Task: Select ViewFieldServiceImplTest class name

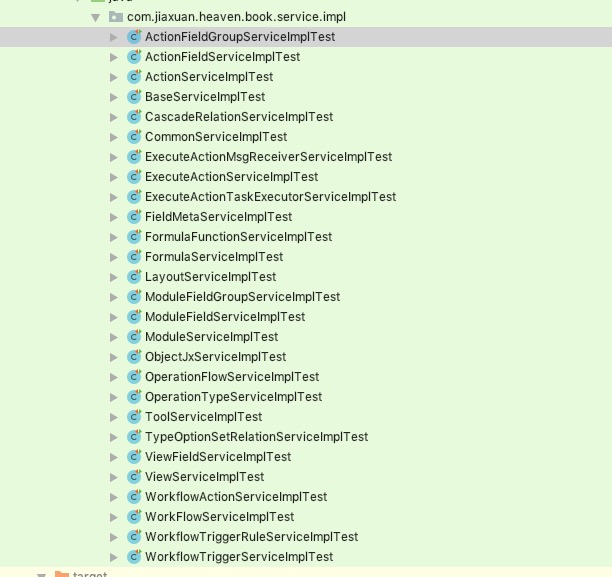Action: 218,457
